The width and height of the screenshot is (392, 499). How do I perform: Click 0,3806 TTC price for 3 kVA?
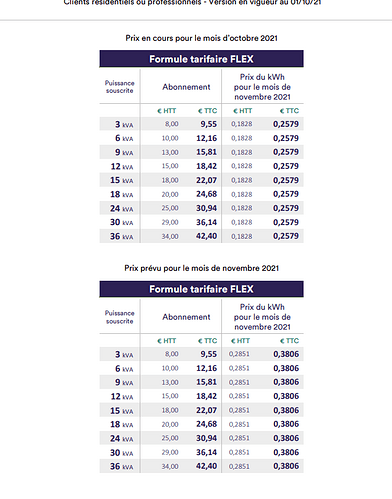click(x=286, y=354)
